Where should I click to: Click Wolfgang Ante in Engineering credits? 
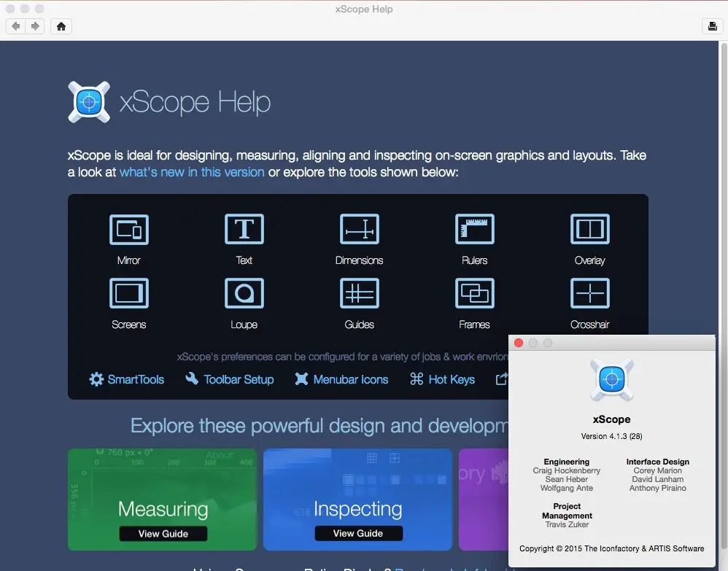click(567, 489)
